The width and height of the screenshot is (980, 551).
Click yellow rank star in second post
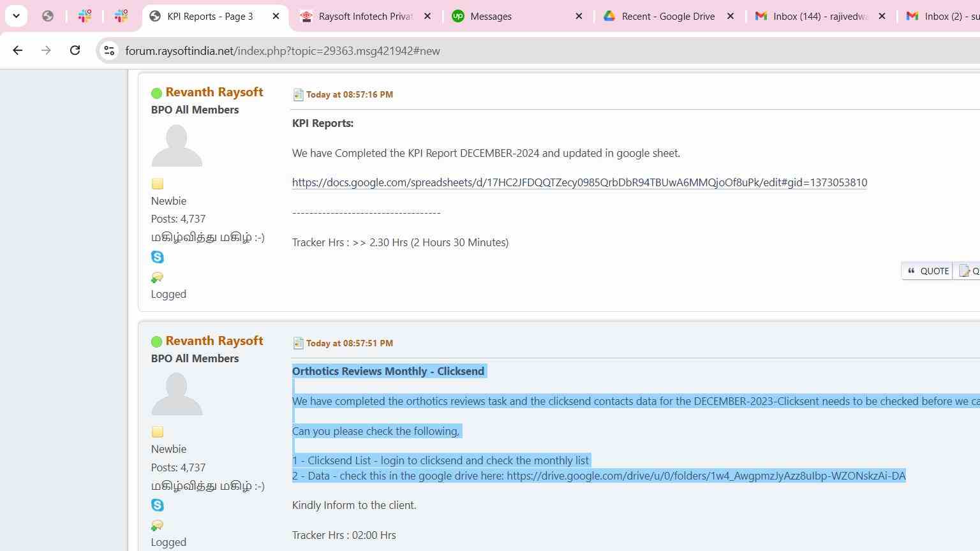tap(158, 432)
